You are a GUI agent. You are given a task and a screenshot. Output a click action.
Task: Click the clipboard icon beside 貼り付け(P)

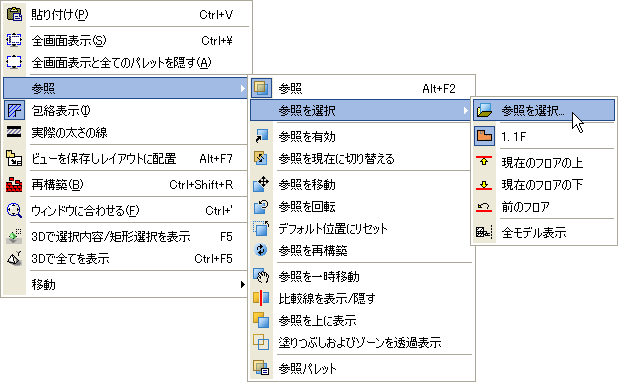(x=14, y=14)
